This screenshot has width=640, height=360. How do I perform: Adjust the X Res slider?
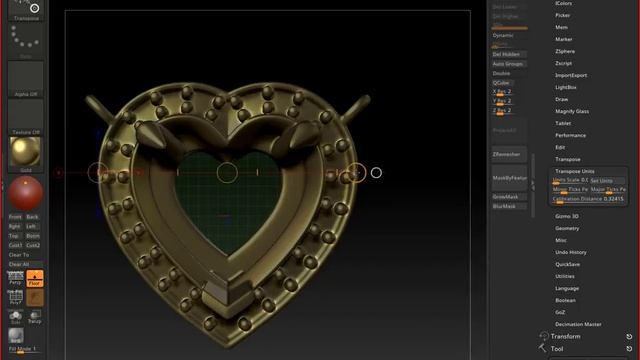(x=502, y=92)
